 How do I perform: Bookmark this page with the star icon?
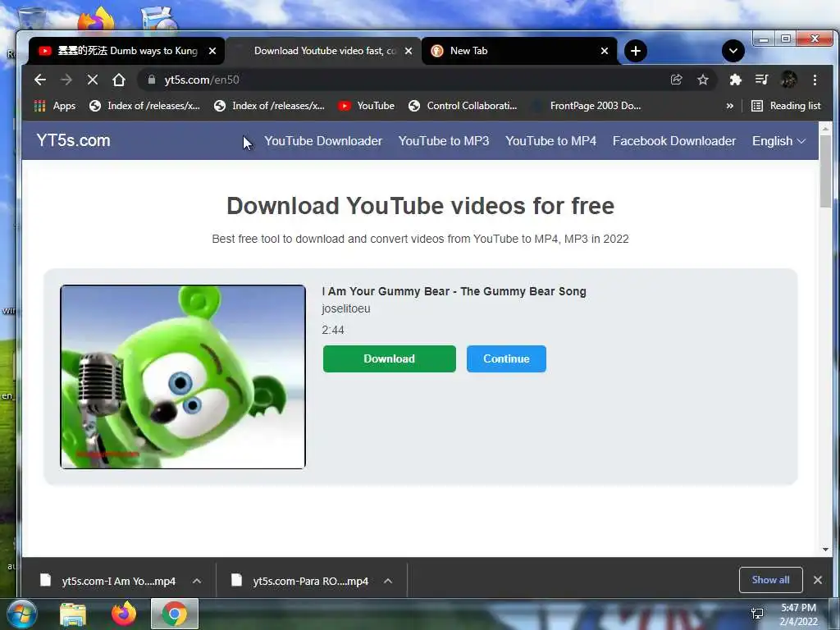[703, 80]
